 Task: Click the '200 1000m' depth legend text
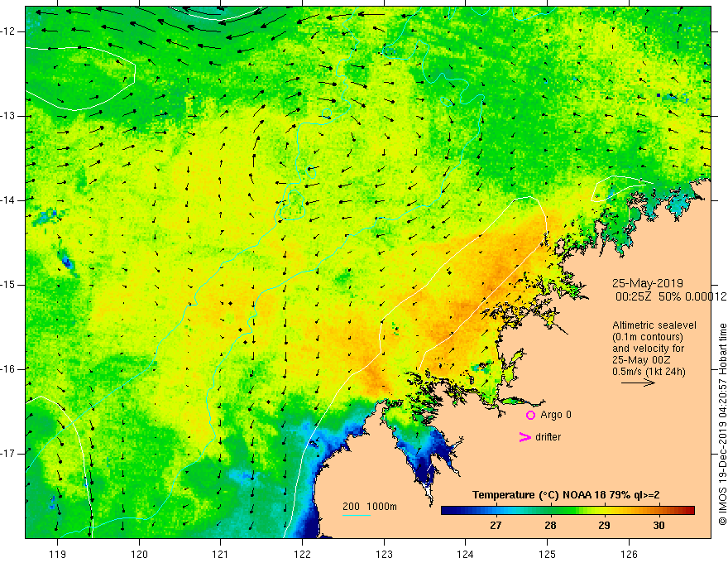(x=370, y=507)
